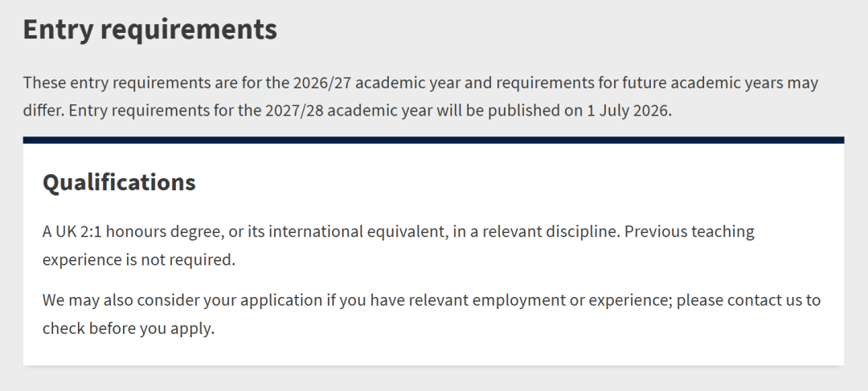Click the "experience is not required." line
The width and height of the screenshot is (868, 391).
point(139,259)
